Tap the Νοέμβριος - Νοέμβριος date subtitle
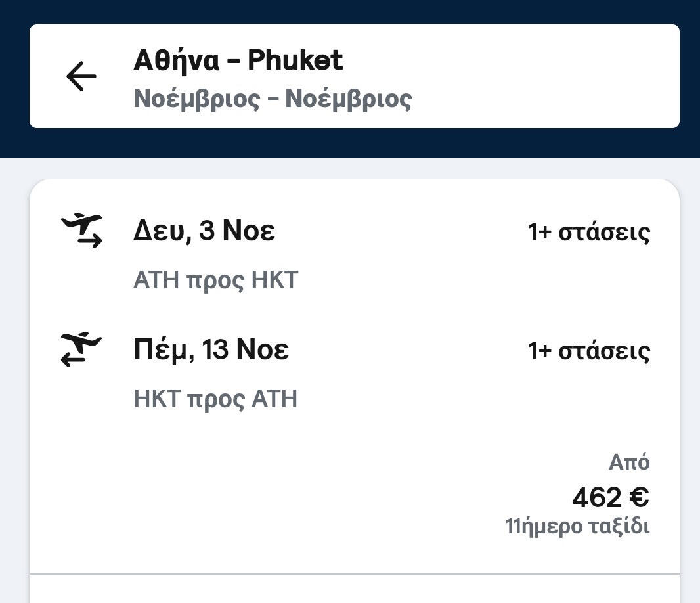The width and height of the screenshot is (700, 603). (273, 99)
